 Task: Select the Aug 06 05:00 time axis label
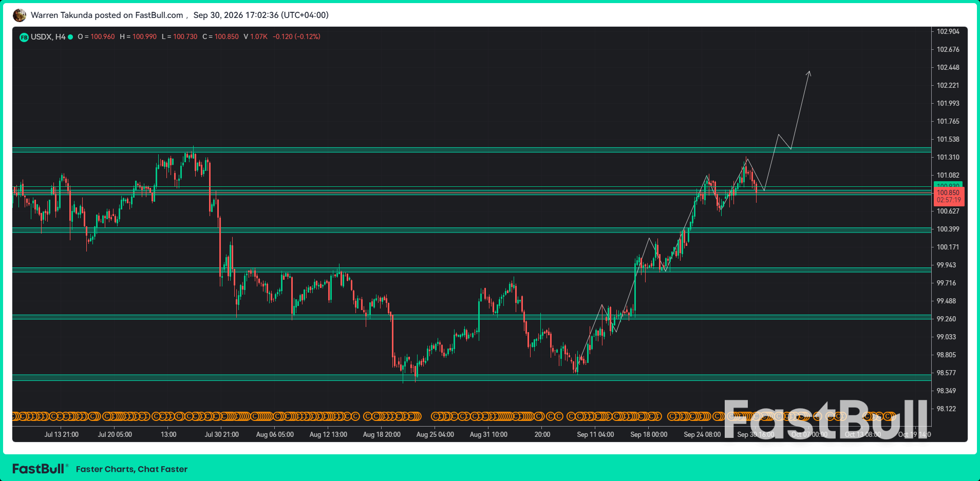pyautogui.click(x=275, y=435)
